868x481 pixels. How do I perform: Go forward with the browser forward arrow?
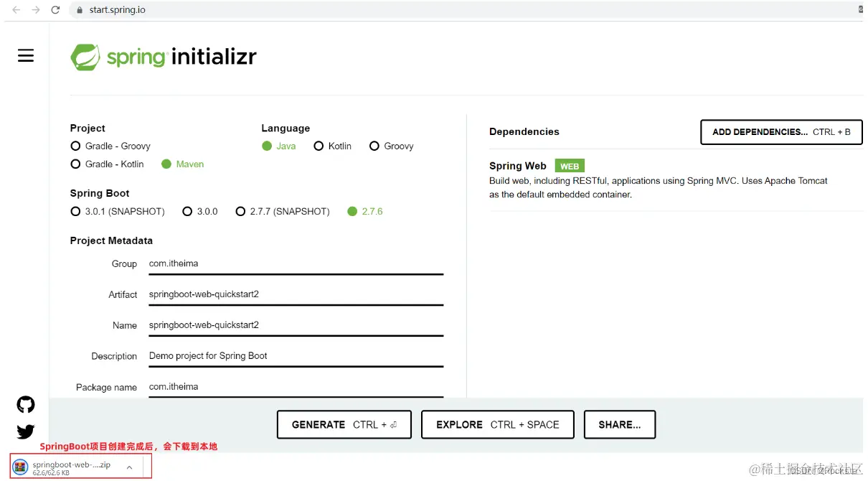(x=36, y=10)
